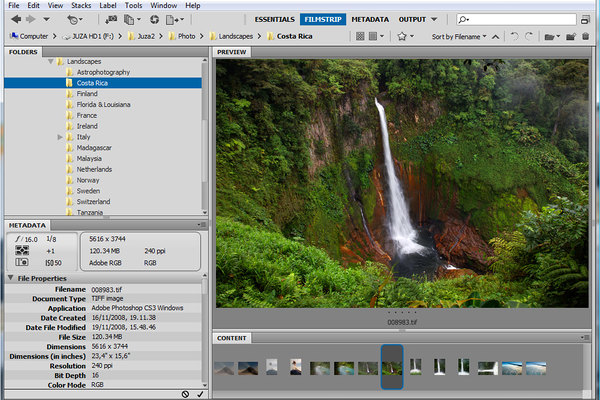Image resolution: width=600 pixels, height=400 pixels.
Task: Open the Refine stacked-pages tool menu
Action: point(132,20)
